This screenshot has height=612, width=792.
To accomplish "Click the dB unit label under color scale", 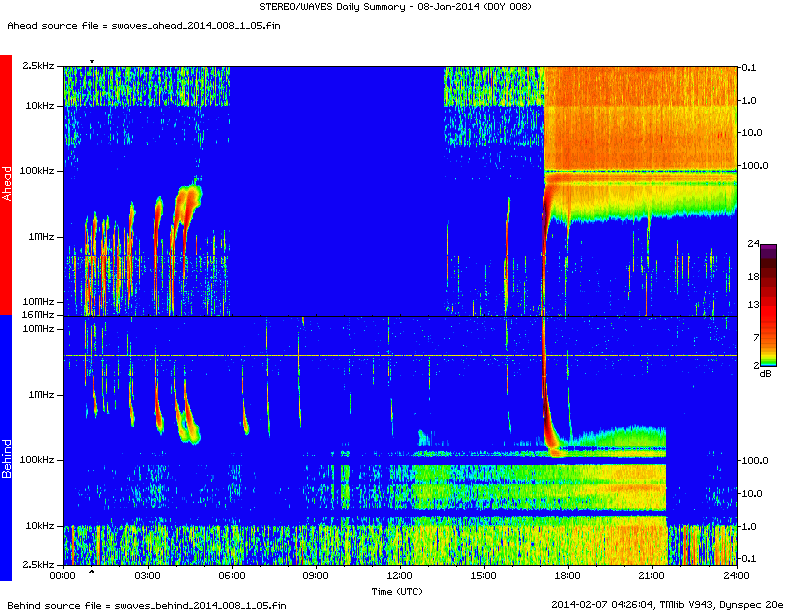I will 766,374.
